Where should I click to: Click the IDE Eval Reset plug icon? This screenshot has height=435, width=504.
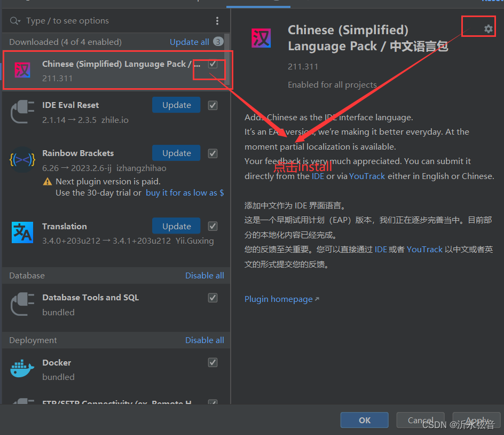[x=22, y=112]
